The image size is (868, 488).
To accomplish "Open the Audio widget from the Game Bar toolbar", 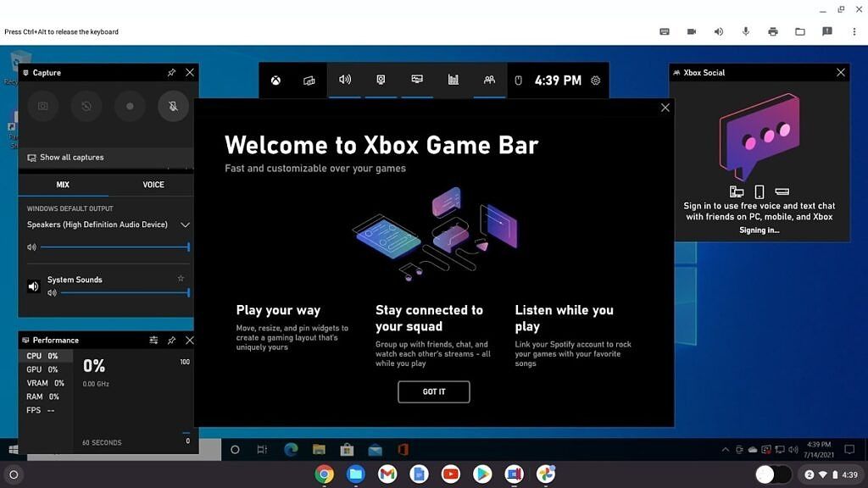I will pos(344,80).
